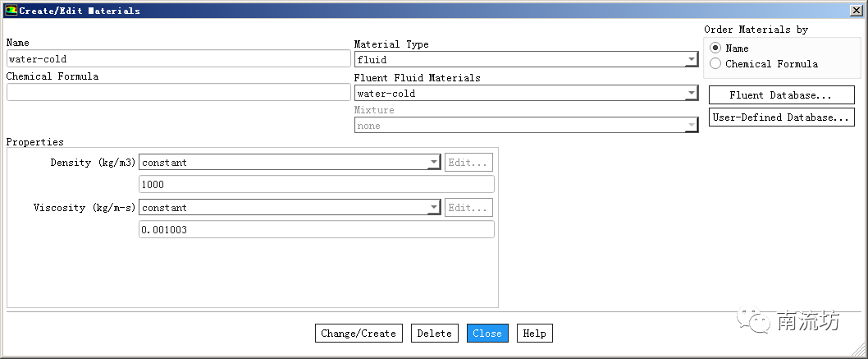This screenshot has height=359, width=868.
Task: Click the Edit button next to Viscosity
Action: click(x=469, y=209)
